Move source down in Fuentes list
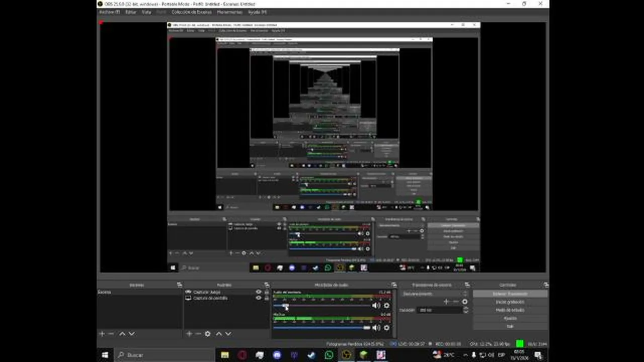The width and height of the screenshot is (644, 362). (228, 333)
